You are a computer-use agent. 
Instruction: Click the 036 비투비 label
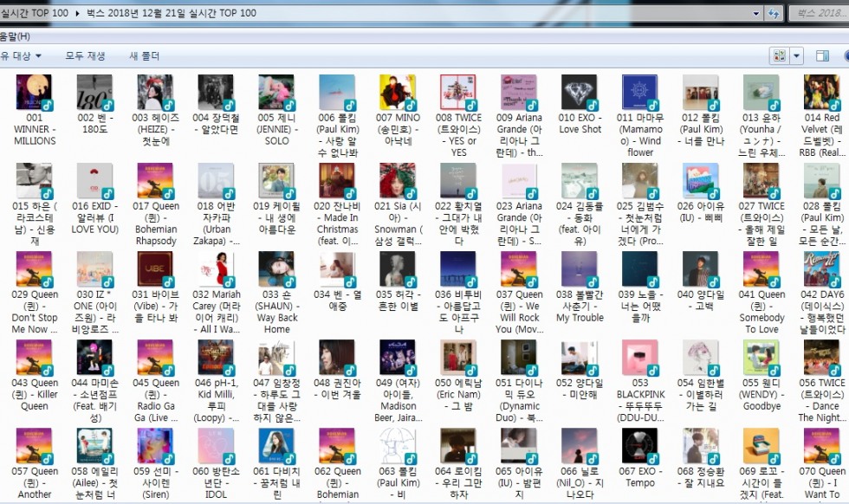coord(458,311)
